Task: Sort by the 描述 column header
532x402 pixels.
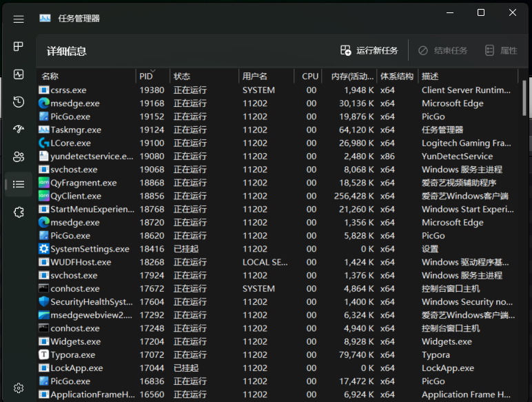Action: point(468,76)
